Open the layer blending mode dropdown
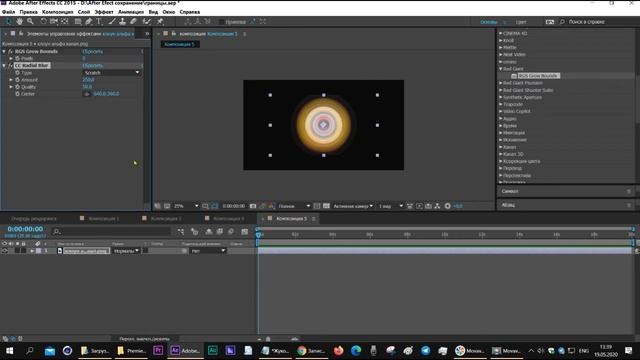Viewport: 640px width, 360px height. click(x=126, y=251)
